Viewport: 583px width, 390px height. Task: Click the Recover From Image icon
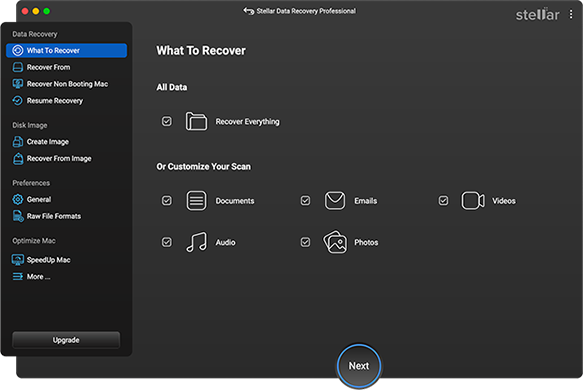click(17, 159)
